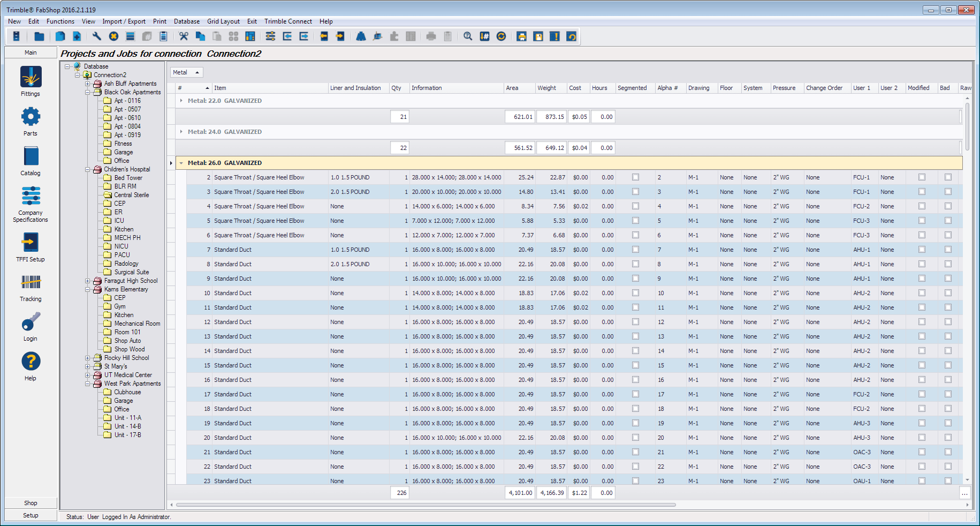980x526 pixels.
Task: Click the wrench tool in the toolbar
Action: [x=97, y=36]
